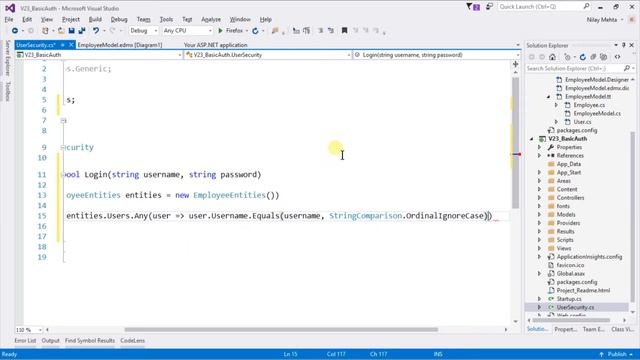Click the Save All toolbar icon
The height and width of the screenshot is (360, 640).
click(82, 31)
